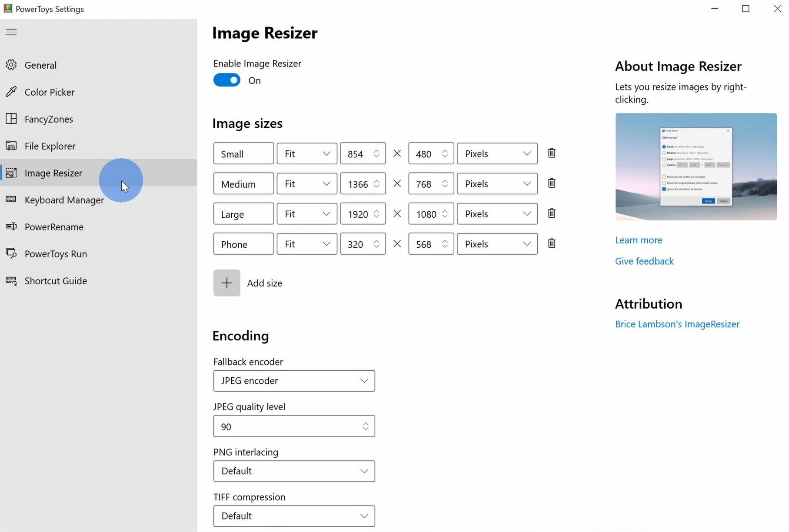789x532 pixels.
Task: Click the Color Picker eyedropper icon
Action: 11,92
